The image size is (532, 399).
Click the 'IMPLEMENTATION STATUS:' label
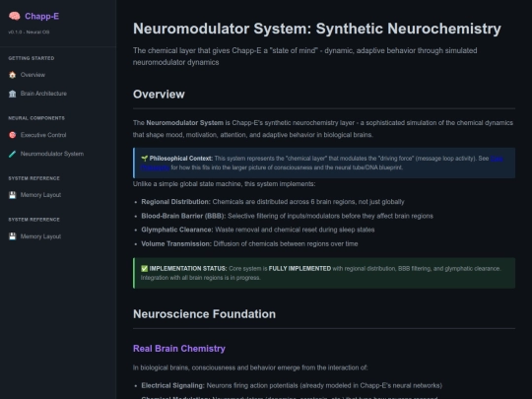(x=188, y=269)
